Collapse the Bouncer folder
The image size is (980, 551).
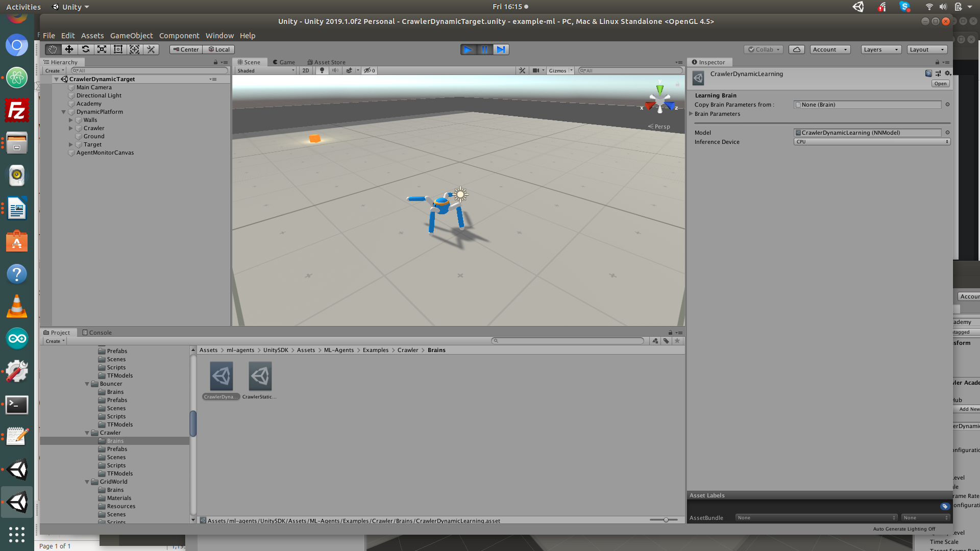click(x=87, y=384)
